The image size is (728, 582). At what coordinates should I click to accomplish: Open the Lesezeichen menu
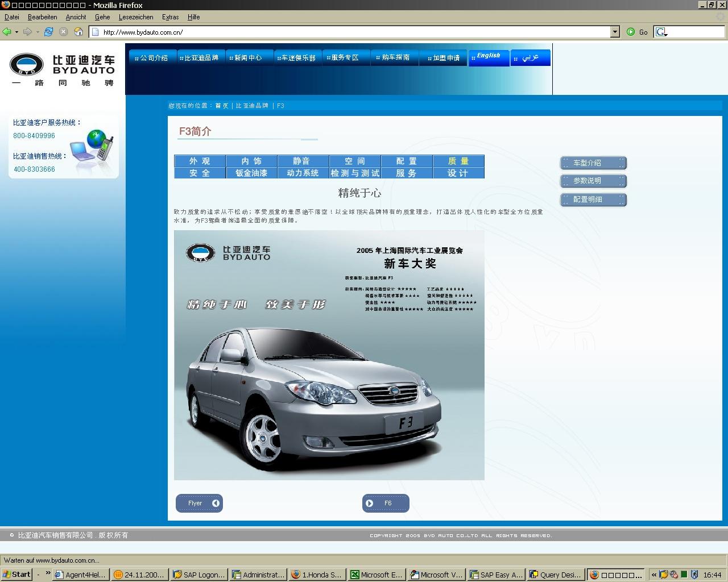(x=136, y=17)
